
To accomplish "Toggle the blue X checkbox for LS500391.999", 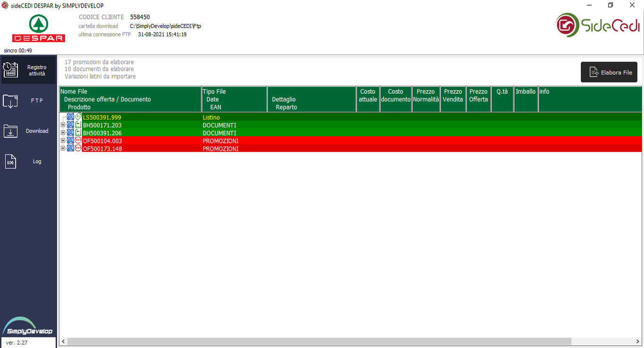I will click(70, 117).
